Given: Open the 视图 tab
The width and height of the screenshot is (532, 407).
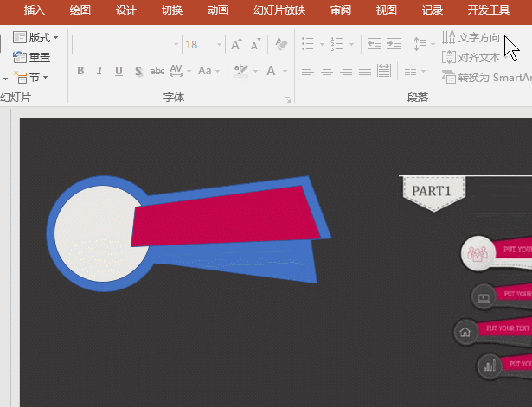Looking at the screenshot, I should click(x=387, y=10).
